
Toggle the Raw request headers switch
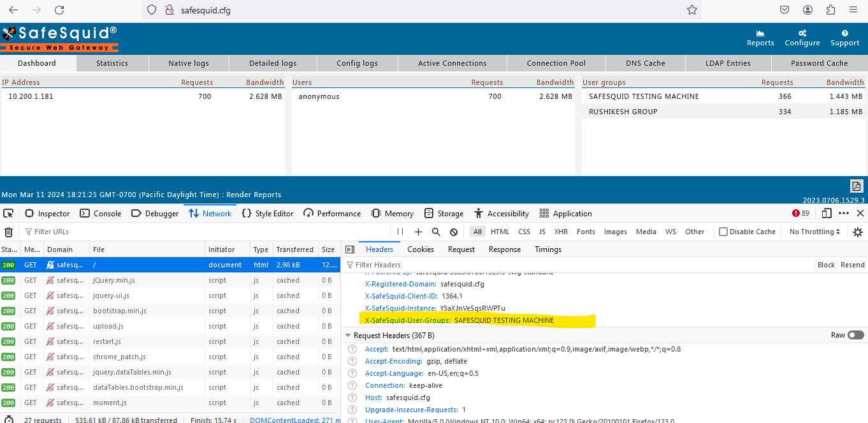(856, 335)
